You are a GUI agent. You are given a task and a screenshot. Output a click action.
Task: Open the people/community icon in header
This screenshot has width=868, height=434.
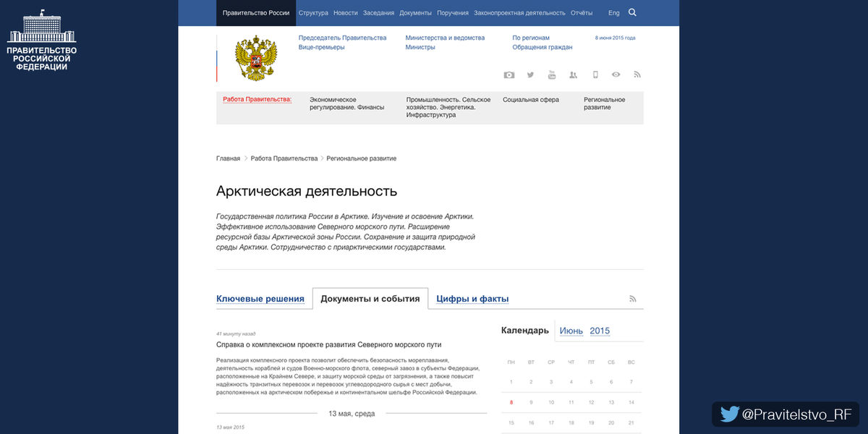click(574, 75)
